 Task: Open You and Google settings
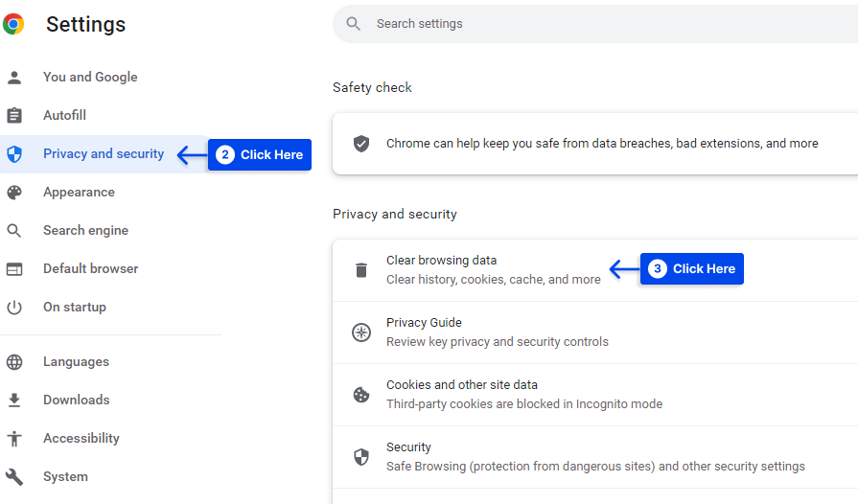[90, 77]
